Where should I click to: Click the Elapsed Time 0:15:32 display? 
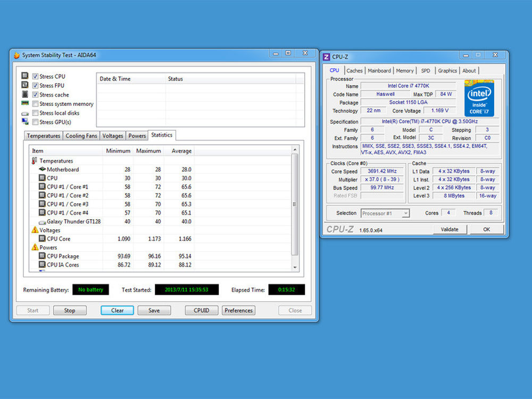[x=286, y=290]
